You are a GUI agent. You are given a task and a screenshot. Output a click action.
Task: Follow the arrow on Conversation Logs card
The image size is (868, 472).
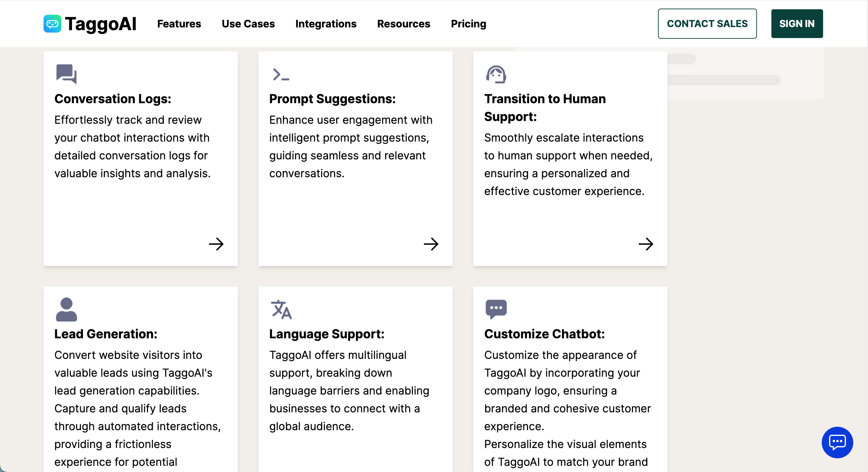pyautogui.click(x=216, y=244)
